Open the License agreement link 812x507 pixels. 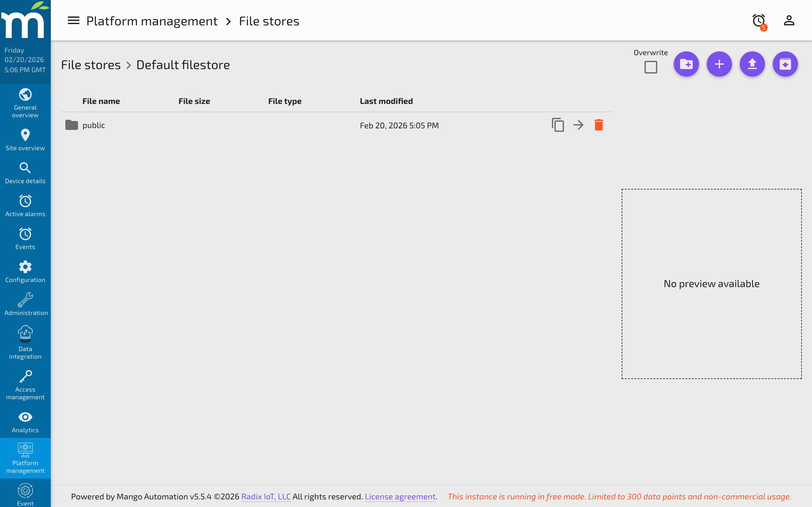coord(400,497)
